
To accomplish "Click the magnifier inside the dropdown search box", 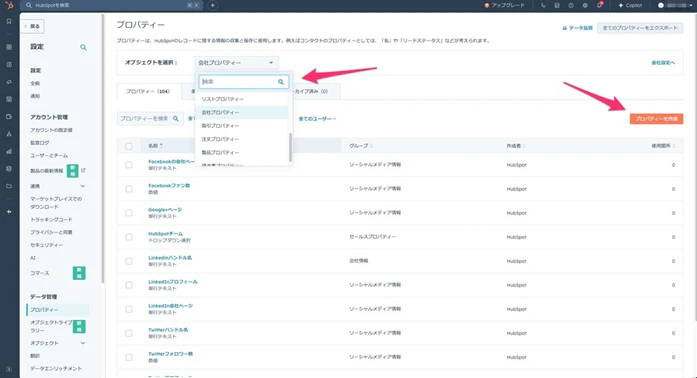I will click(x=281, y=82).
